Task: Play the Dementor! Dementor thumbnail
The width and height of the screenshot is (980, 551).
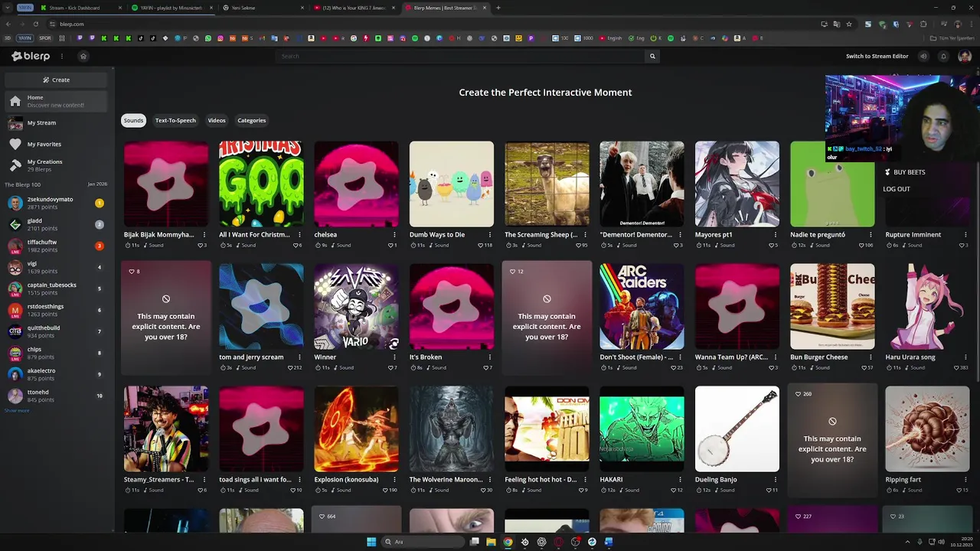Action: click(642, 184)
